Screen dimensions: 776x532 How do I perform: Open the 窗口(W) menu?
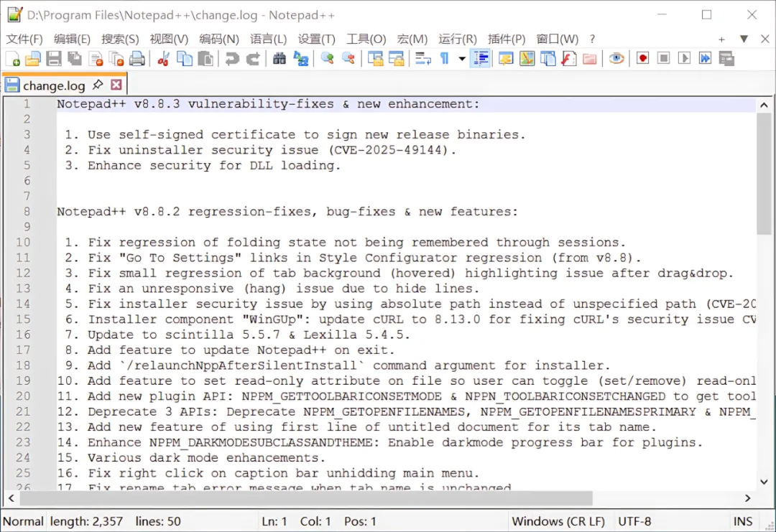click(558, 39)
